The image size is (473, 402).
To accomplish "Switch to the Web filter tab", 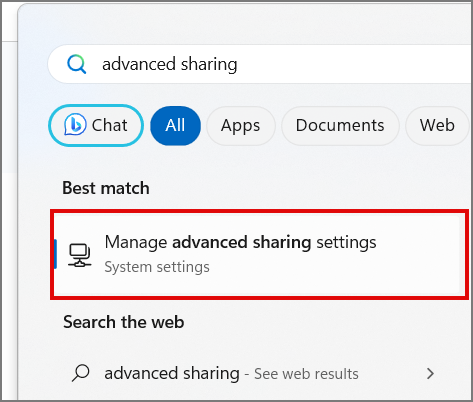I will click(x=437, y=126).
